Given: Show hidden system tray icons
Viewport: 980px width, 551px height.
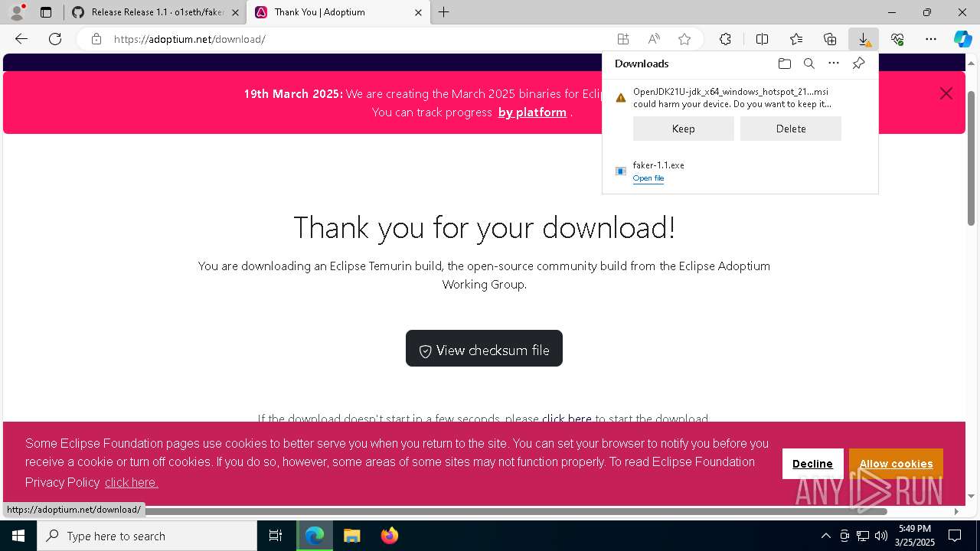Looking at the screenshot, I should point(825,536).
